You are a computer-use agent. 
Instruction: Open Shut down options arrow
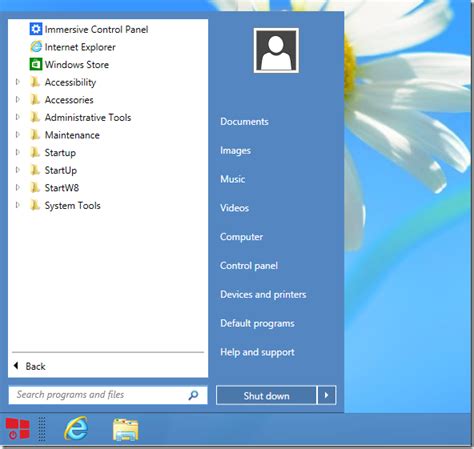[326, 395]
